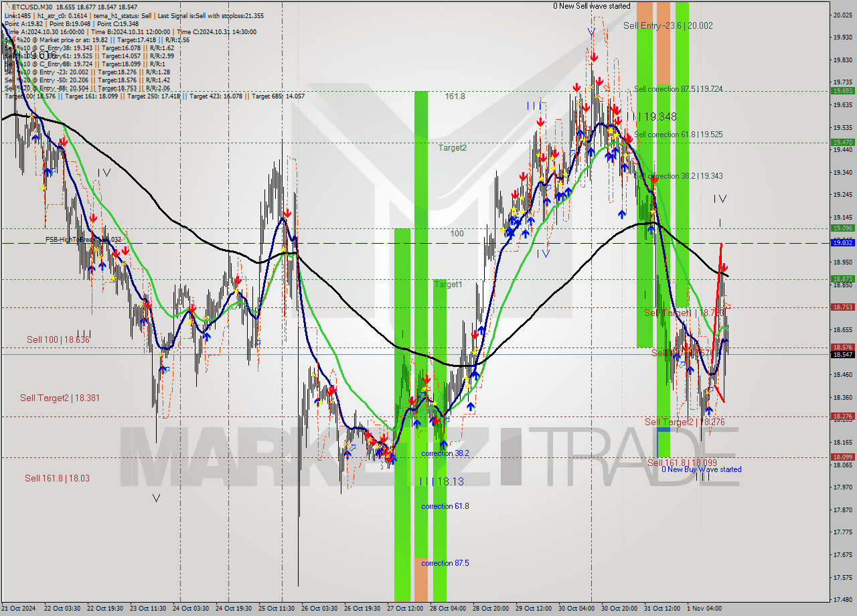Click the blue 19.032 price tag
This screenshot has height=616, width=857.
(842, 242)
